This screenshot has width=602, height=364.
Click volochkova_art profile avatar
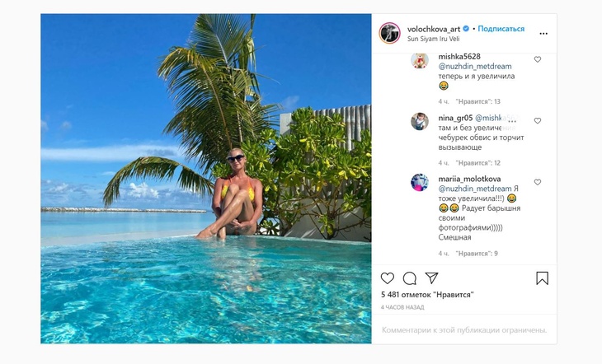click(x=389, y=33)
